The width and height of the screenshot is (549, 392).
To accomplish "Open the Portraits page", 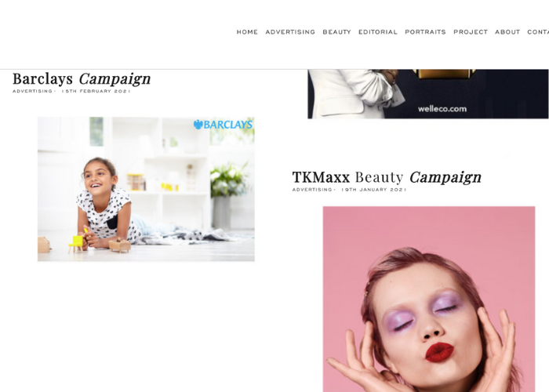I will coord(425,32).
